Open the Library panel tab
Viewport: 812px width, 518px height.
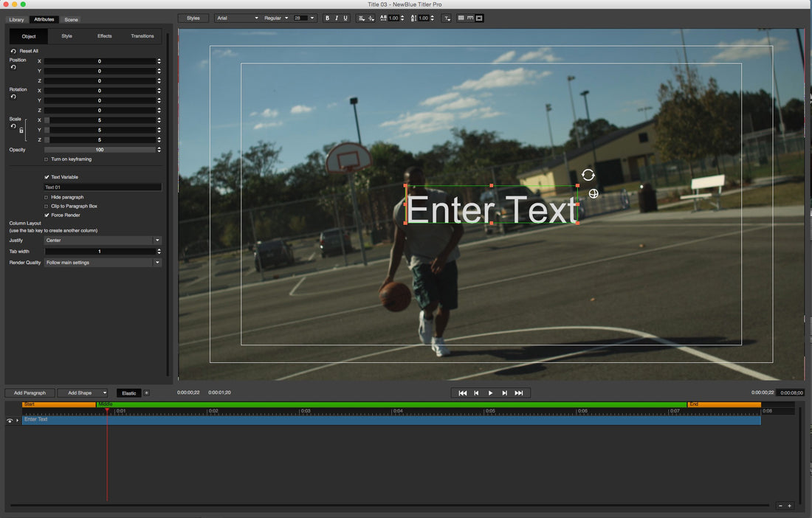tap(16, 19)
